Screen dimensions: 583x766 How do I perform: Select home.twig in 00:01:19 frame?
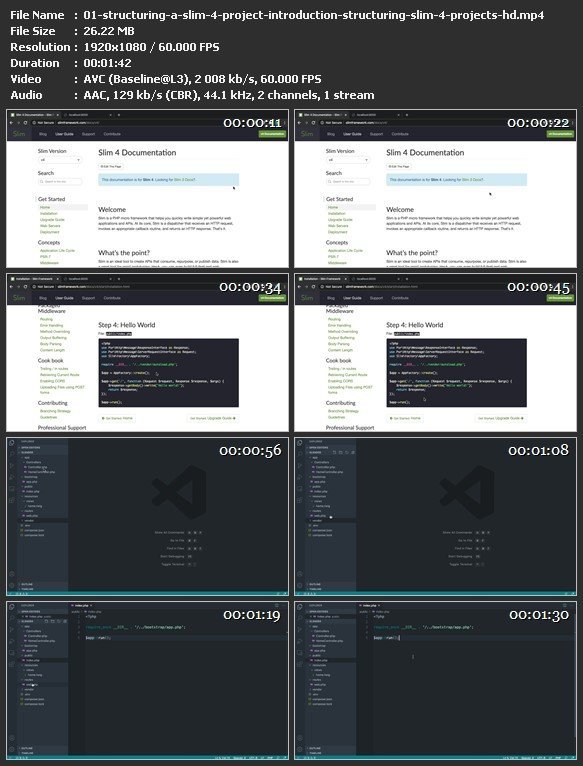[34, 675]
